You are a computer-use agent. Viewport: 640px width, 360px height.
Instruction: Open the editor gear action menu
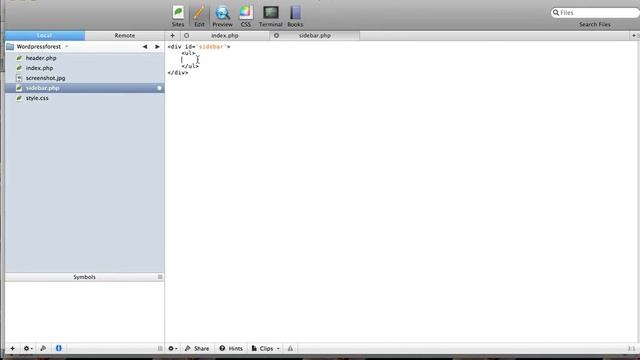173,348
